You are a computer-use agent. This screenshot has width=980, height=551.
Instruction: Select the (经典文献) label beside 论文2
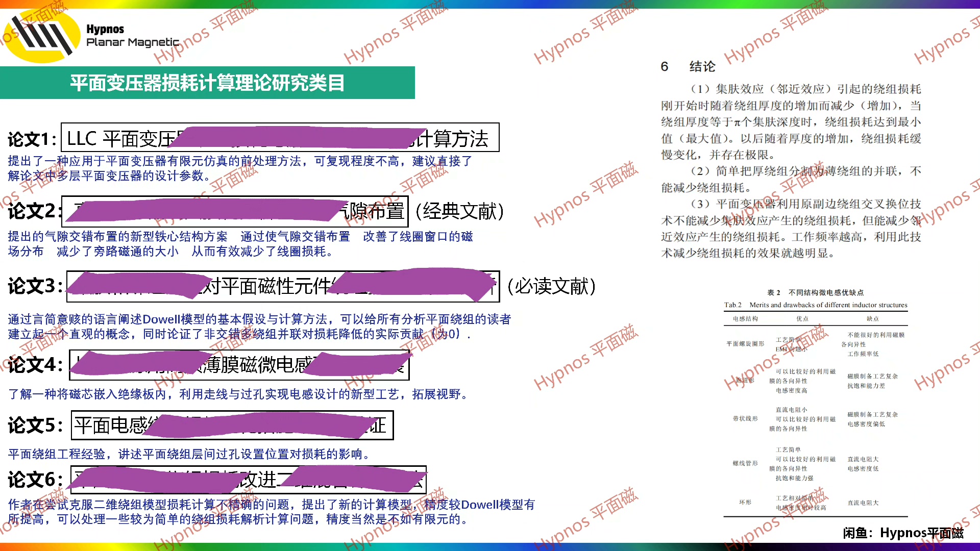[460, 211]
